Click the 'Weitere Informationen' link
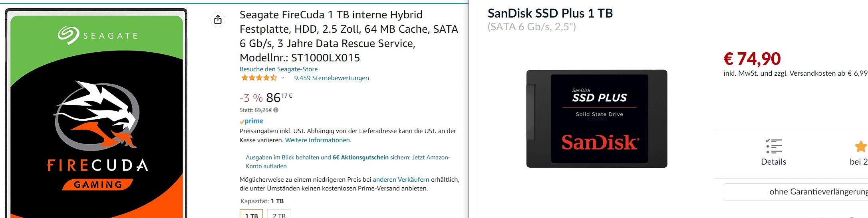This screenshot has width=868, height=218. [x=318, y=140]
